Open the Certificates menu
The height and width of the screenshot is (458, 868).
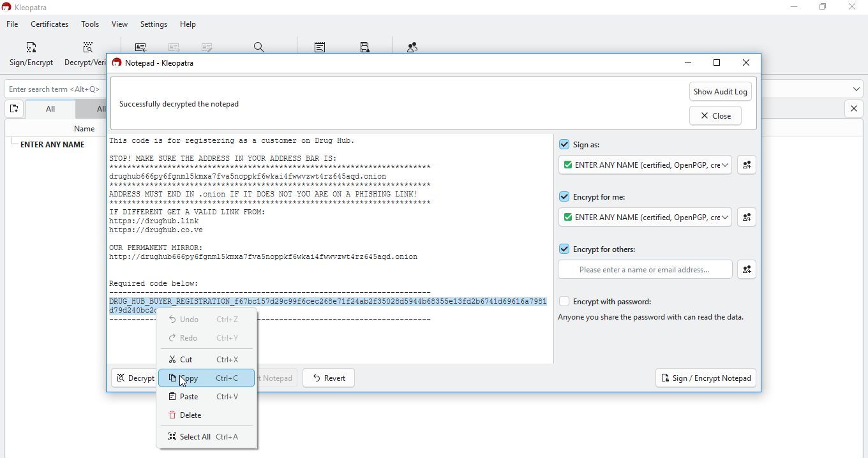49,24
